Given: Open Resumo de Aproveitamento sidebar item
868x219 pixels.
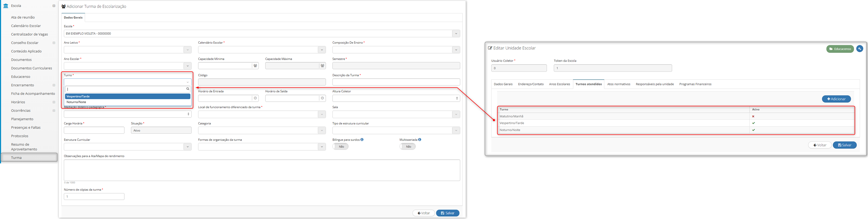Looking at the screenshot, I should click(24, 147).
